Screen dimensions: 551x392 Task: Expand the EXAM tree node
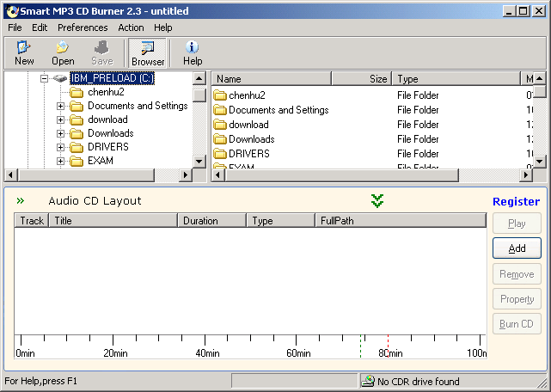[60, 161]
